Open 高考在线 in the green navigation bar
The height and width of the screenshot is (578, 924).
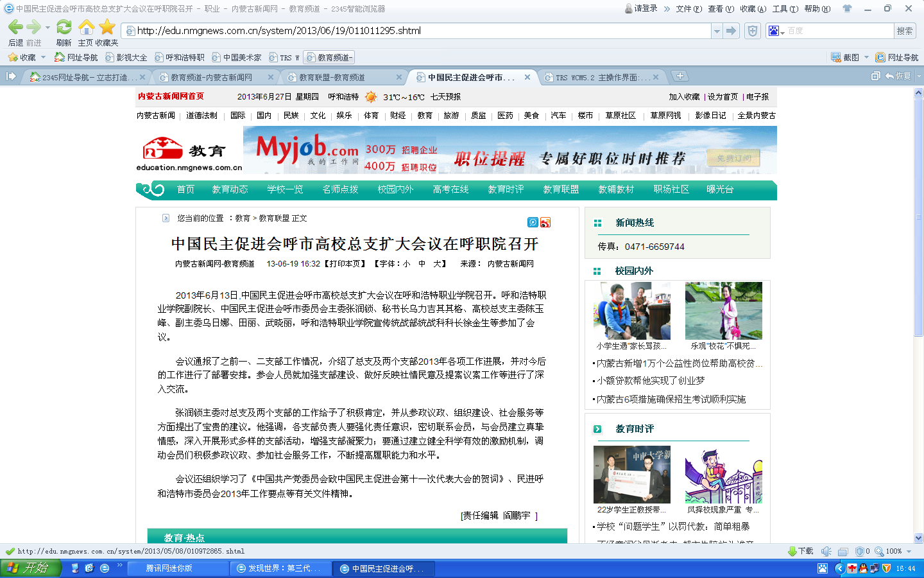tap(450, 189)
